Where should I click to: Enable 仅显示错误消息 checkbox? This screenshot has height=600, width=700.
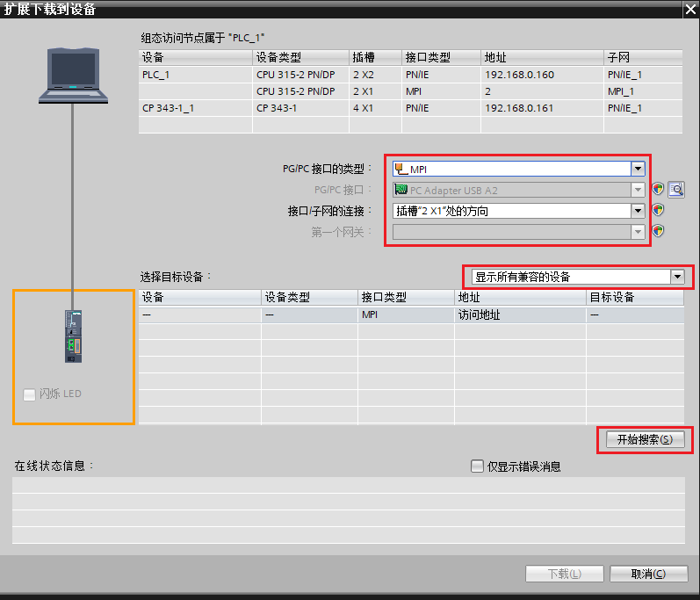point(477,466)
